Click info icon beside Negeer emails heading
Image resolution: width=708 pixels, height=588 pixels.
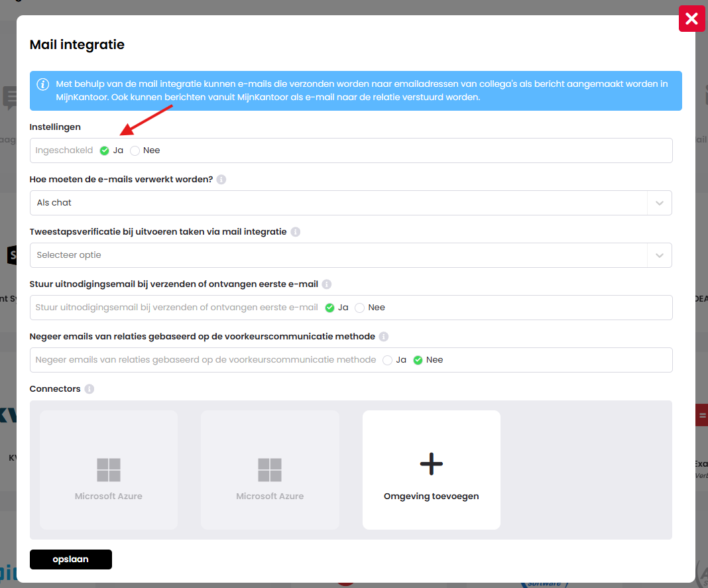pos(383,337)
